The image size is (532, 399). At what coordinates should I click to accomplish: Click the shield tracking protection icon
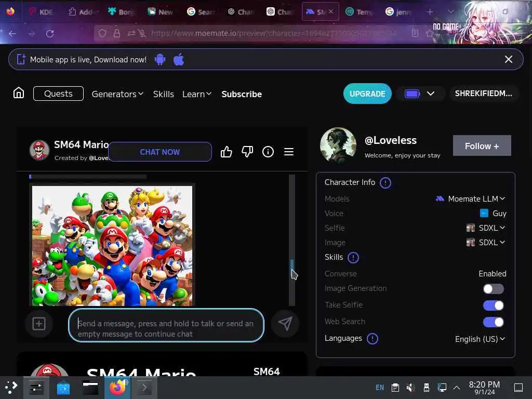tap(102, 33)
